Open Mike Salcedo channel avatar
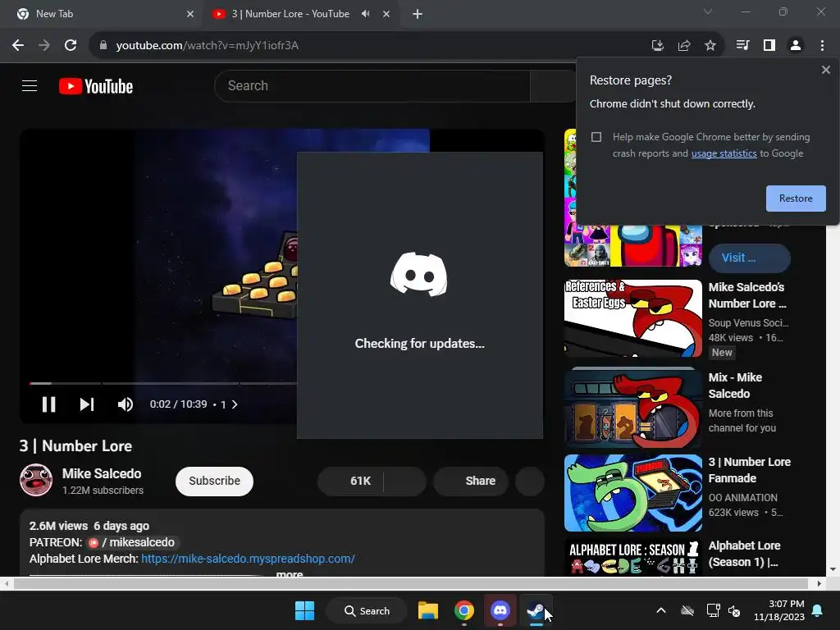This screenshot has width=840, height=630. point(36,480)
